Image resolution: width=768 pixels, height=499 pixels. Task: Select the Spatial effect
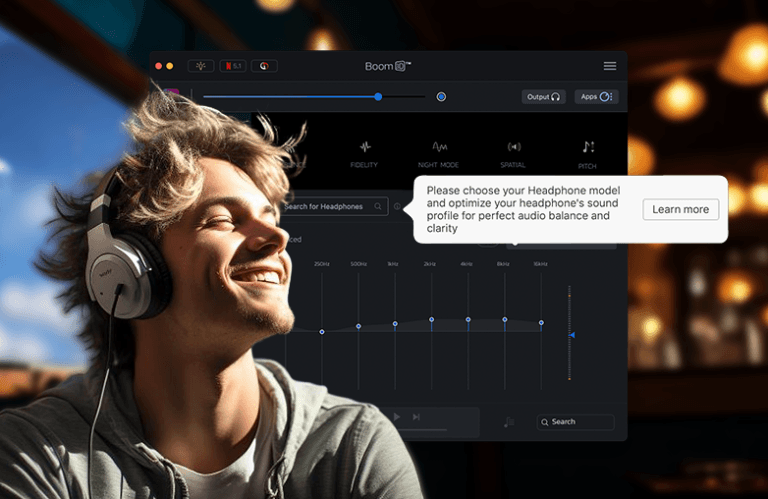click(513, 154)
